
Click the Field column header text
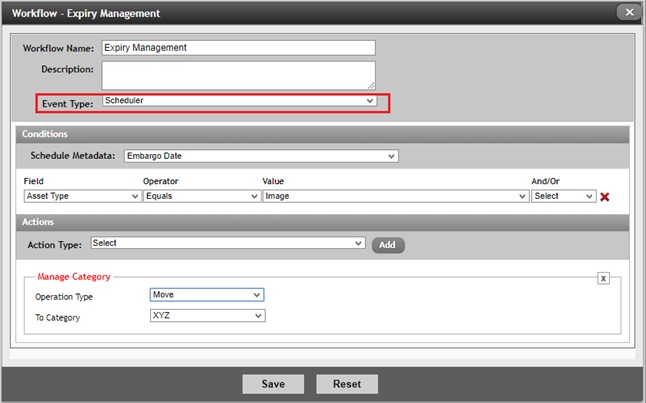(33, 181)
